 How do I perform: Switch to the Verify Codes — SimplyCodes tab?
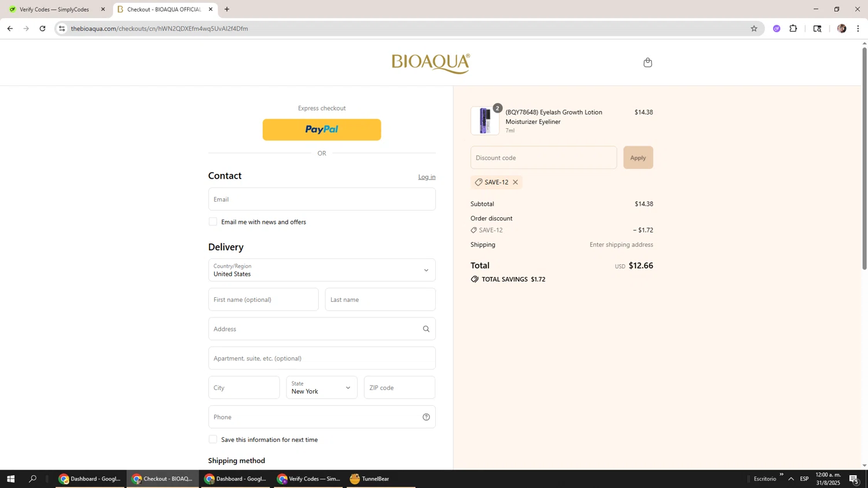click(55, 9)
